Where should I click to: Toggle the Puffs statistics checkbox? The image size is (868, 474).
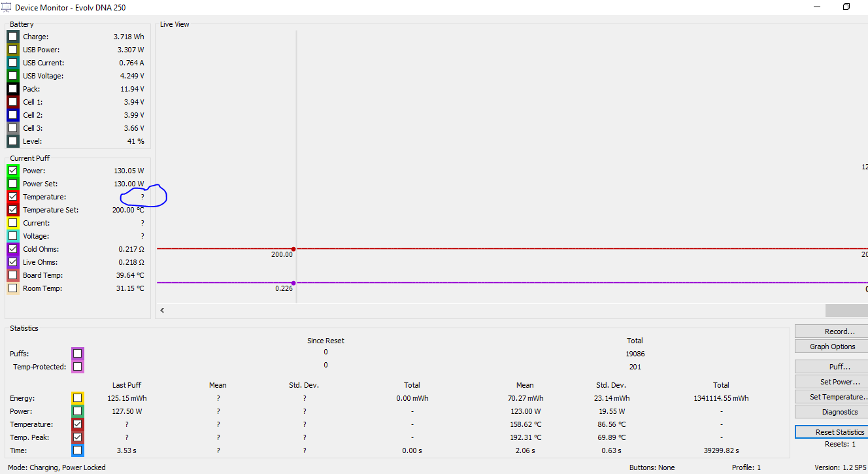click(78, 354)
